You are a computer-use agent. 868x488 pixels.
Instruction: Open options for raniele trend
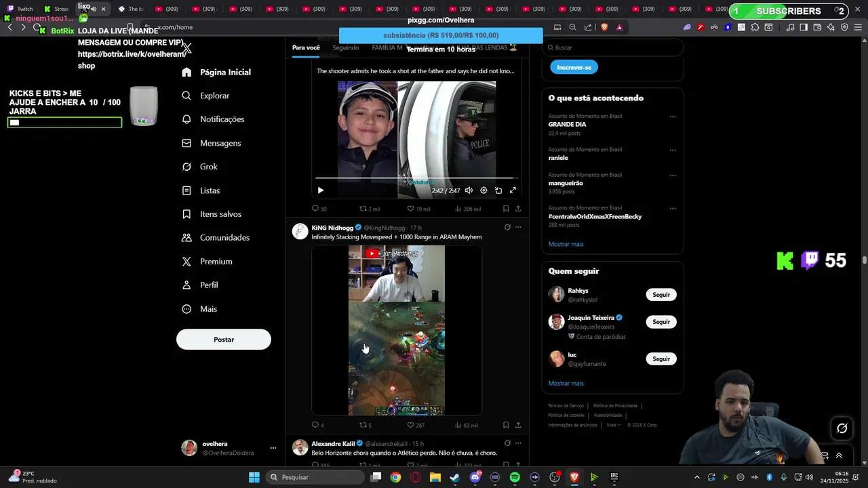[x=673, y=150]
